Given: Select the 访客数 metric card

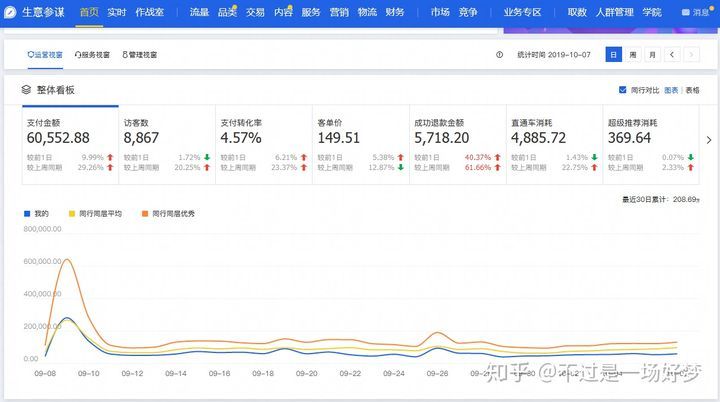Looking at the screenshot, I should pyautogui.click(x=167, y=145).
